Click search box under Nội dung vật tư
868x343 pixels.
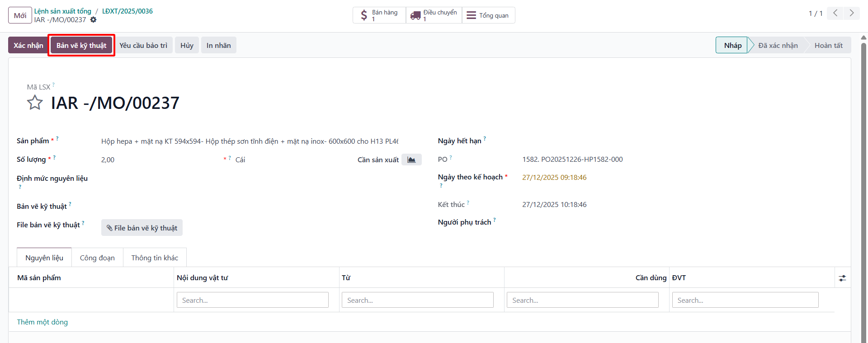(x=253, y=300)
